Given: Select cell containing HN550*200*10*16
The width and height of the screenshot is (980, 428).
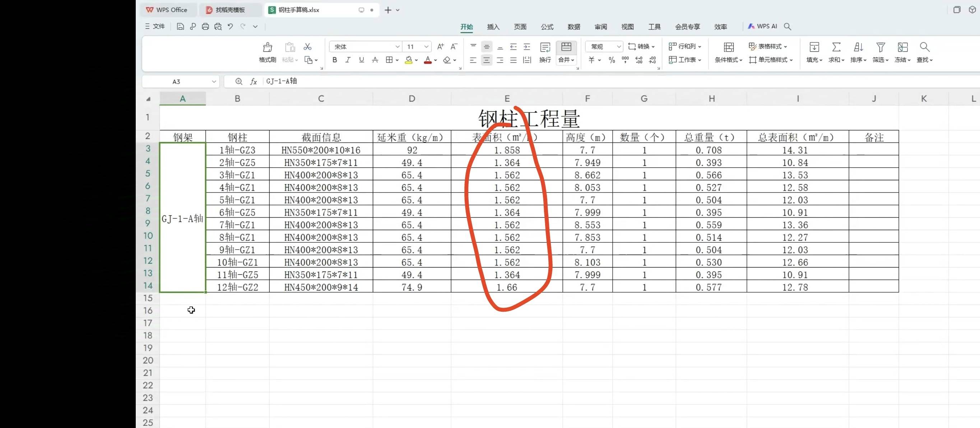Looking at the screenshot, I should click(321, 150).
